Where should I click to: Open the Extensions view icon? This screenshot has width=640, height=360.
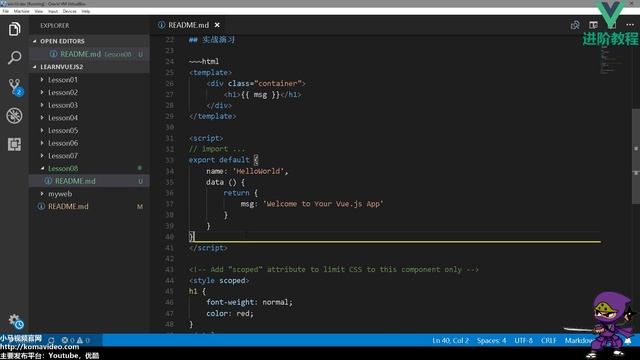(x=14, y=144)
